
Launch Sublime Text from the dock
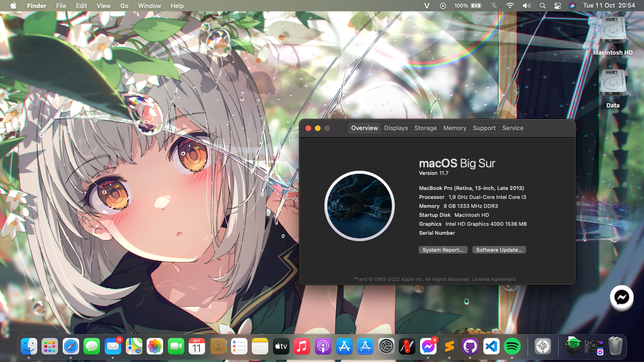click(449, 346)
